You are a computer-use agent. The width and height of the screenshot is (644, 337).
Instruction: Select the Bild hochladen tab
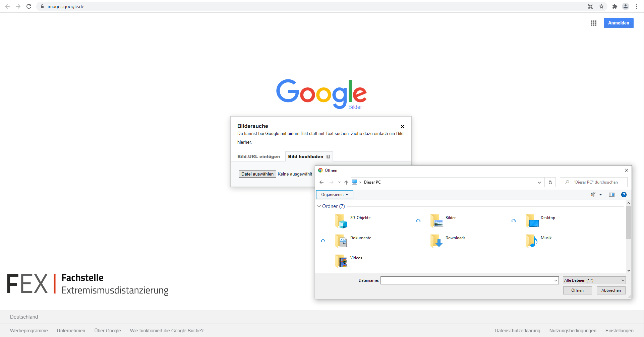tap(306, 156)
